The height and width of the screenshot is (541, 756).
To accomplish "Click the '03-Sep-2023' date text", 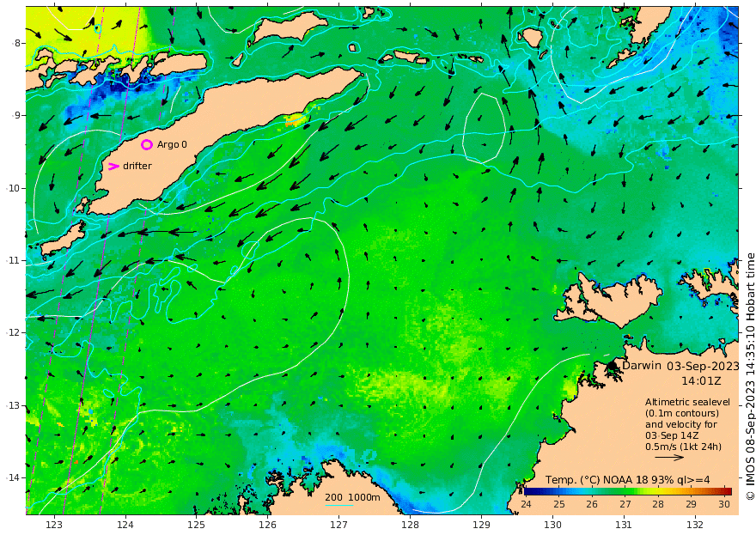I will point(703,366).
